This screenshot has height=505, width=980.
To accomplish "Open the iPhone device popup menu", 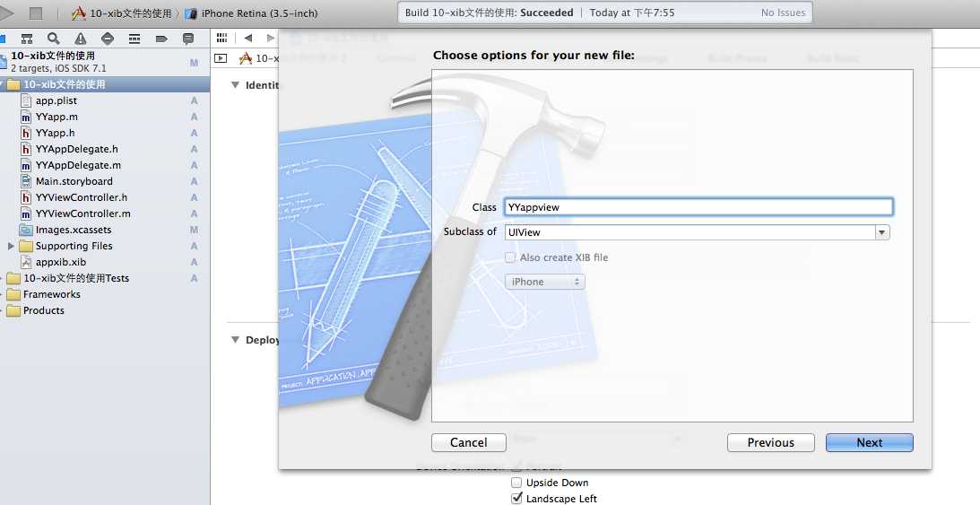I will click(x=544, y=282).
